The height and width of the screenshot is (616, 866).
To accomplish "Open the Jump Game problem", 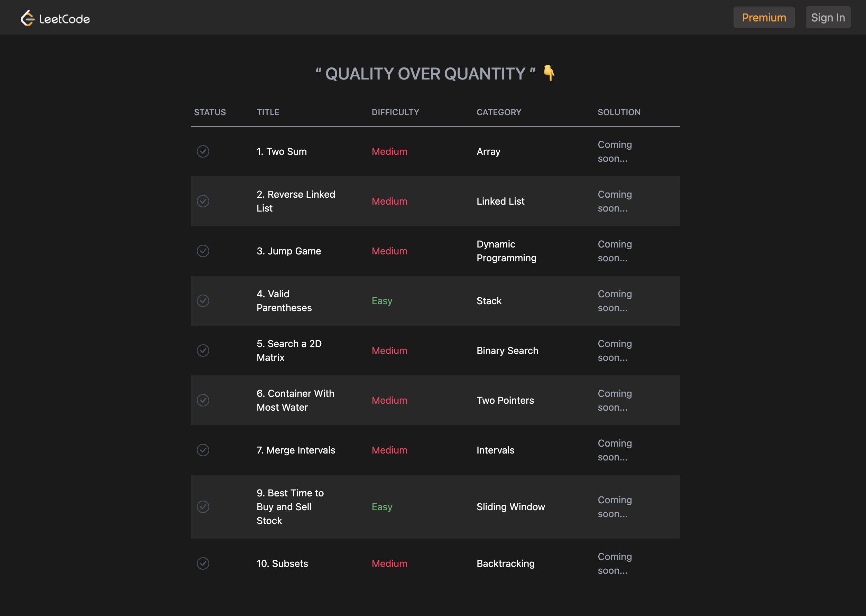I will pyautogui.click(x=289, y=251).
